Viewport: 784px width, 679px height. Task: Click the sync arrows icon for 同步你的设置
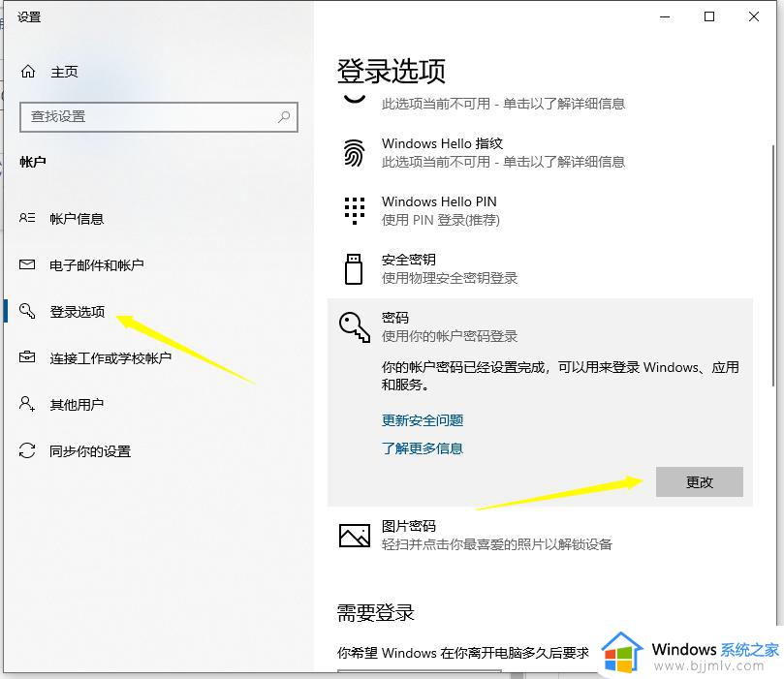27,450
